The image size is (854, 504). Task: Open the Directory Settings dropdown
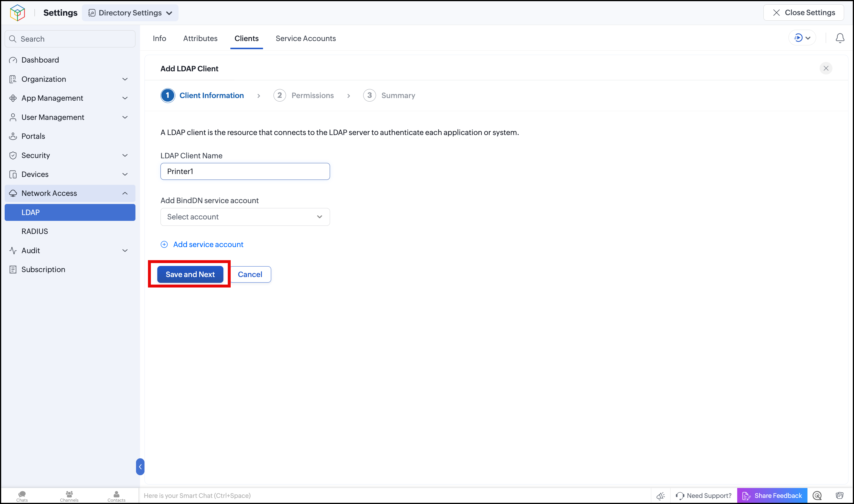pyautogui.click(x=130, y=13)
